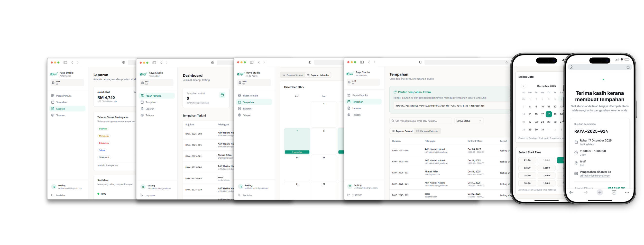
Task: Pick the 16:00 start time slot
Action: click(x=546, y=176)
